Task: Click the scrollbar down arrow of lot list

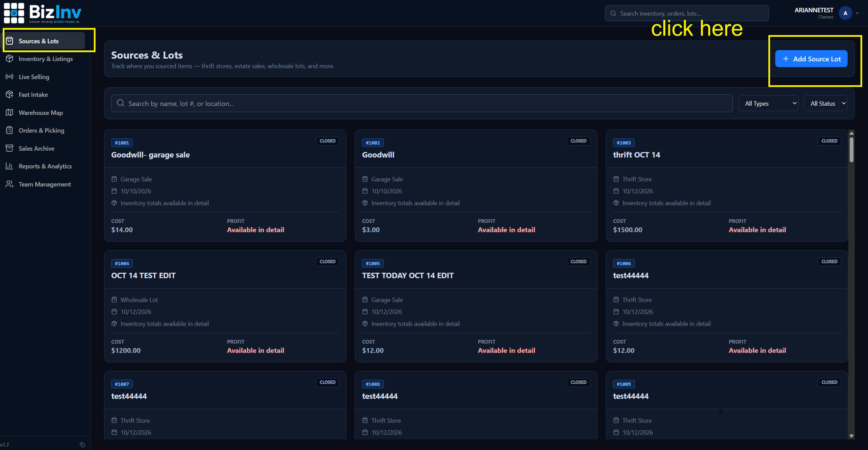Action: [x=852, y=436]
